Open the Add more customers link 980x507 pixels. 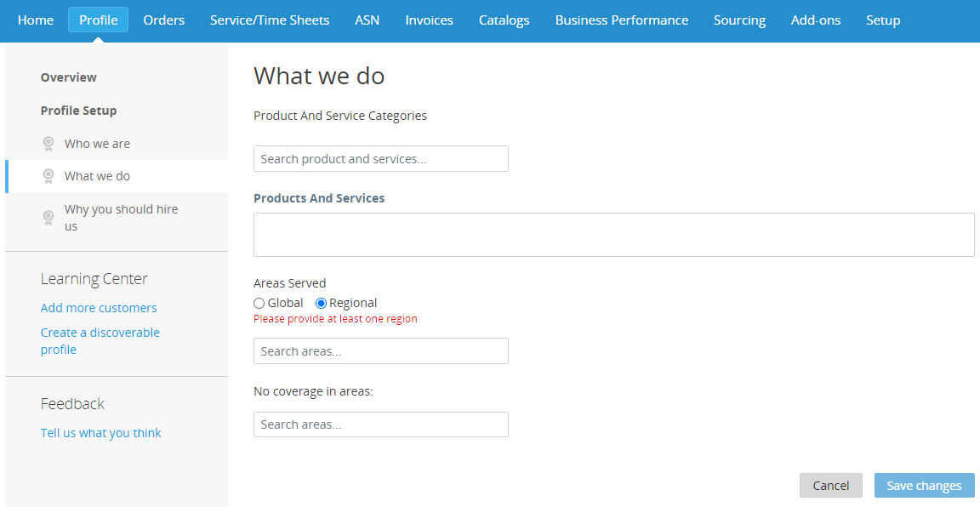coord(99,308)
